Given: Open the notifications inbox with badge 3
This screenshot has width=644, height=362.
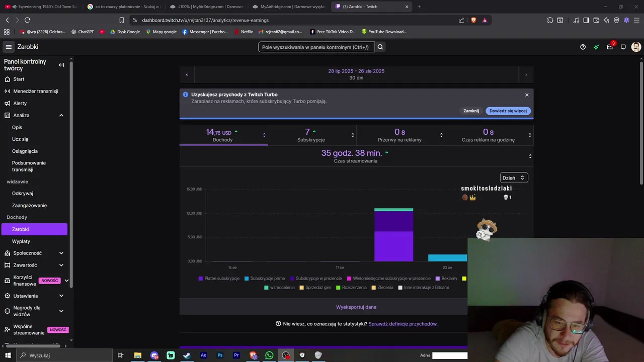Looking at the screenshot, I should (610, 47).
